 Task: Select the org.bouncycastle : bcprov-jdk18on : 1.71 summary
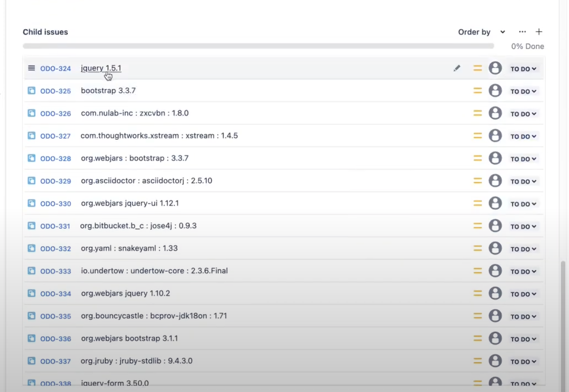154,316
